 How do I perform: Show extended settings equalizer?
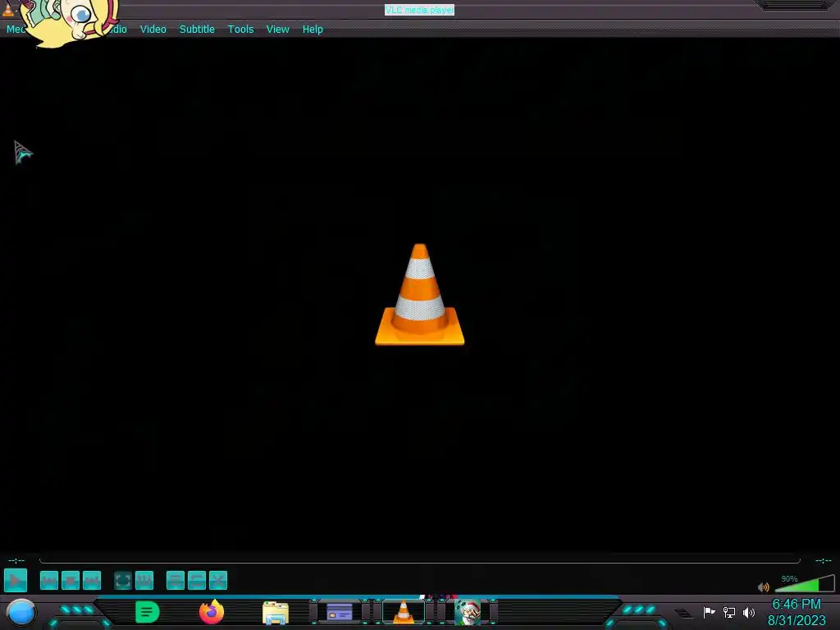pyautogui.click(x=144, y=581)
